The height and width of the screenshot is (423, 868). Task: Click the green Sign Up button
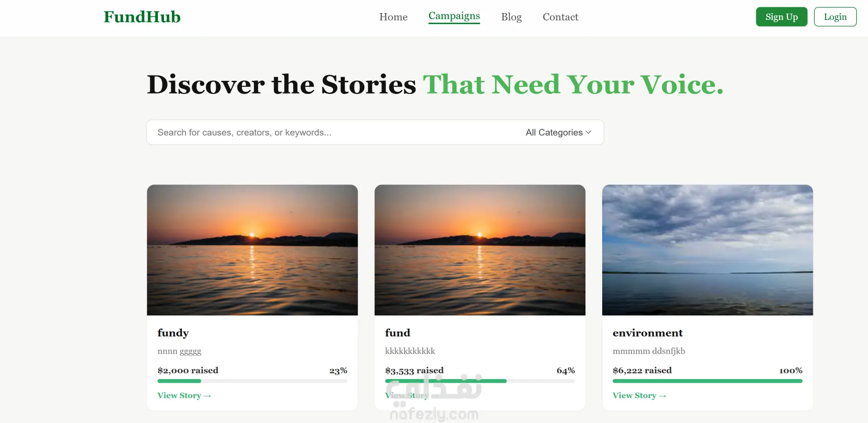(781, 17)
